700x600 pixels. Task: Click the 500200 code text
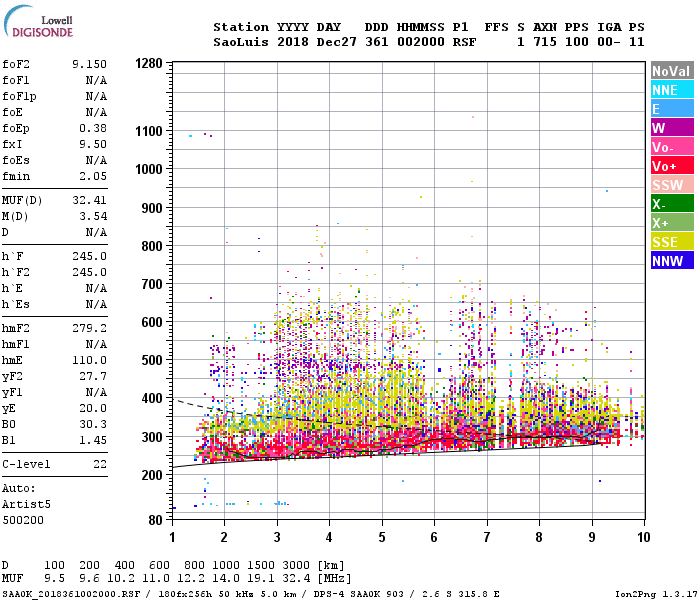click(x=23, y=520)
